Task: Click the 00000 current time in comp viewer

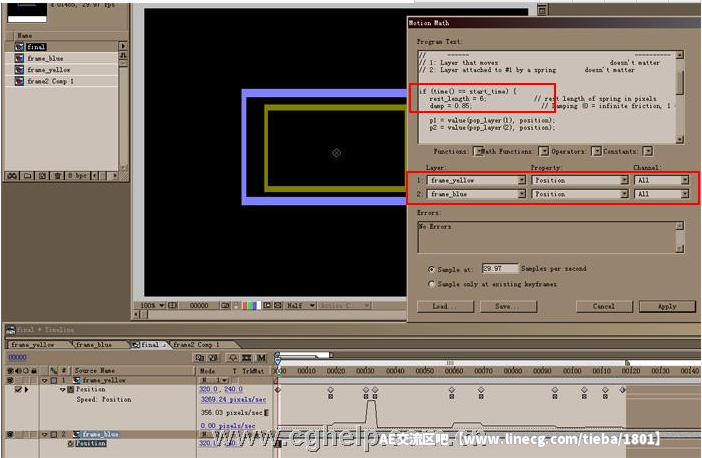Action: [199, 305]
